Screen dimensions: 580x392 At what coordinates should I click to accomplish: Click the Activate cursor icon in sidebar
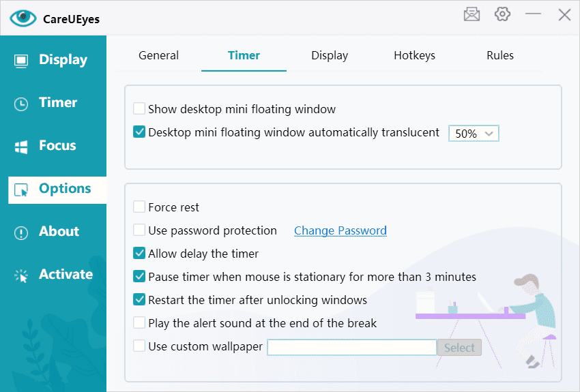[x=21, y=275]
